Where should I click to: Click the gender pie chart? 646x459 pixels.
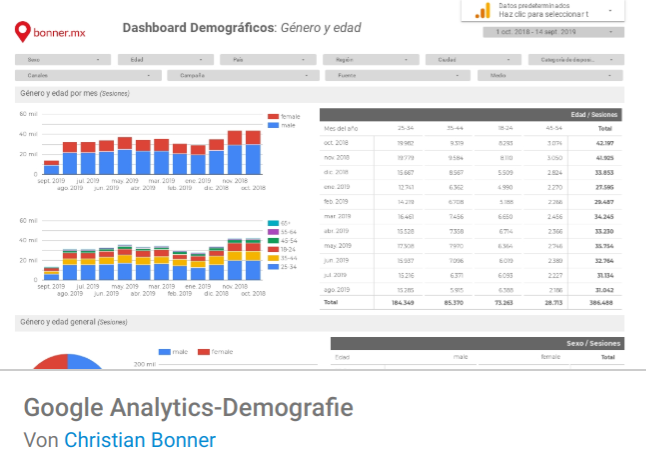[x=67, y=361]
